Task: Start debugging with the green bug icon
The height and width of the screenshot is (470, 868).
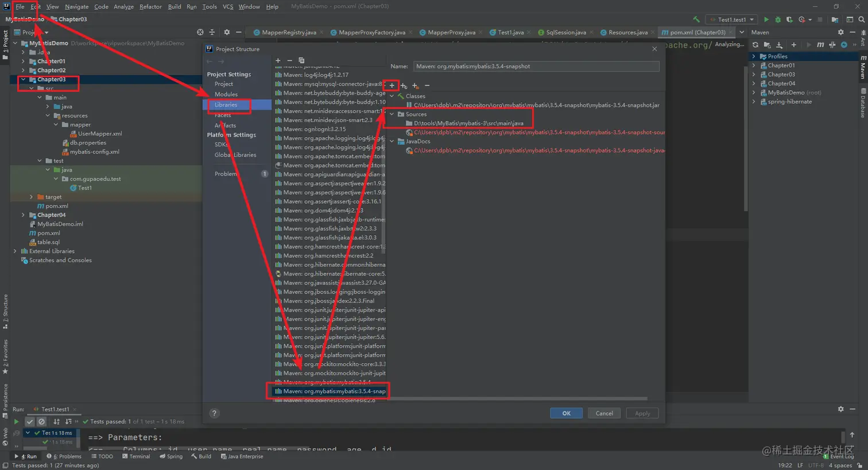Action: pos(778,20)
